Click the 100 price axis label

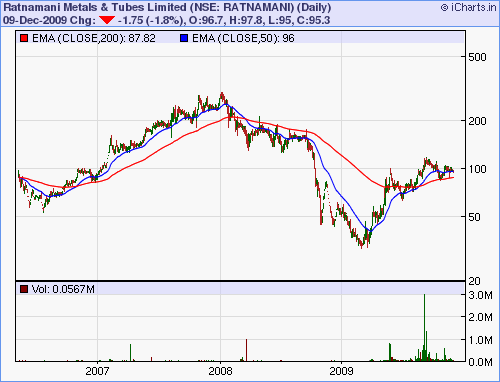click(477, 169)
